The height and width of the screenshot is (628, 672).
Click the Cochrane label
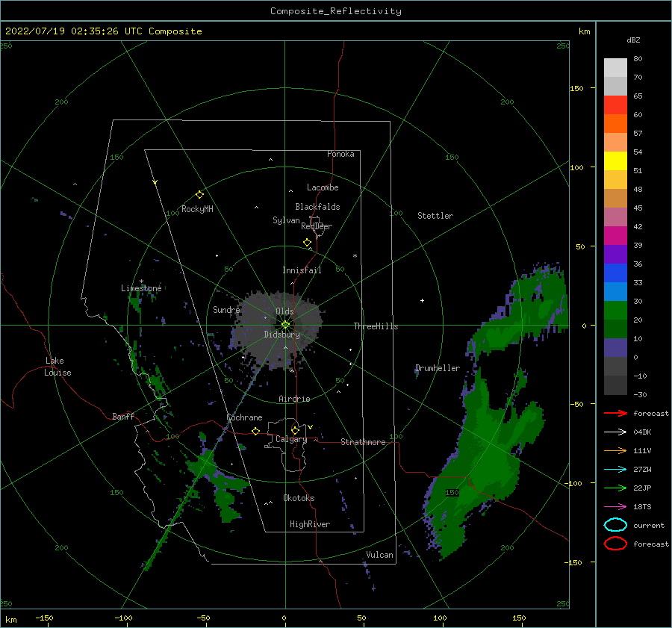244,417
